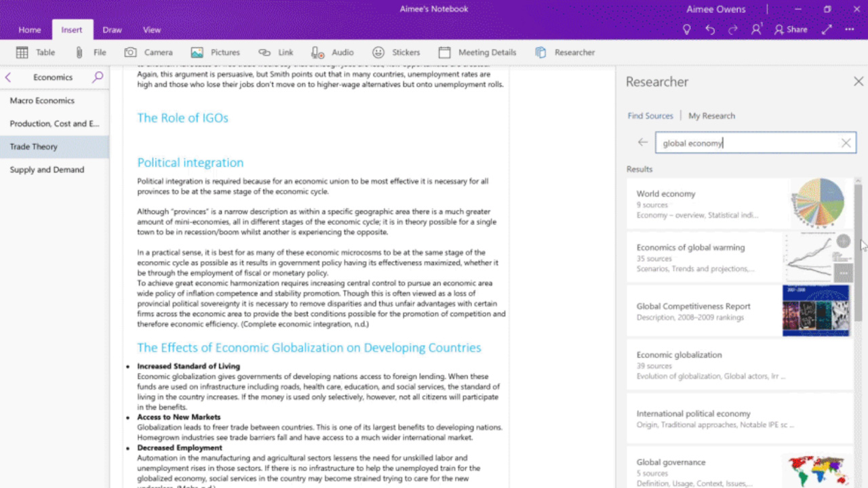
Task: Open the Camera insert tool
Action: [148, 52]
